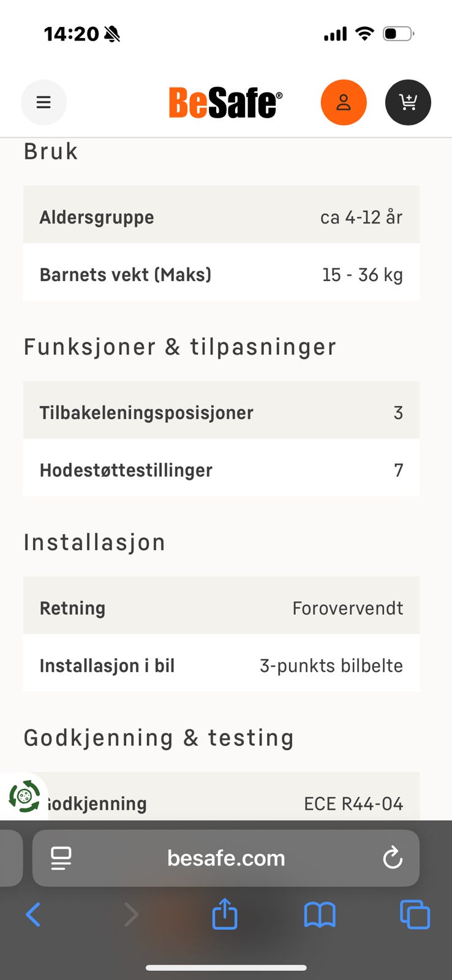Tap the Forovervendt installation value
This screenshot has width=452, height=980.
point(347,608)
